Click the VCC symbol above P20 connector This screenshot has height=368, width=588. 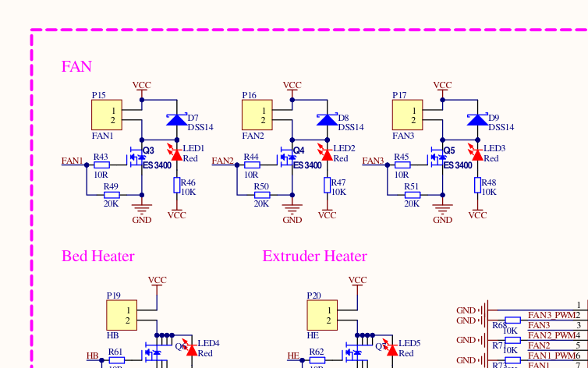click(357, 281)
